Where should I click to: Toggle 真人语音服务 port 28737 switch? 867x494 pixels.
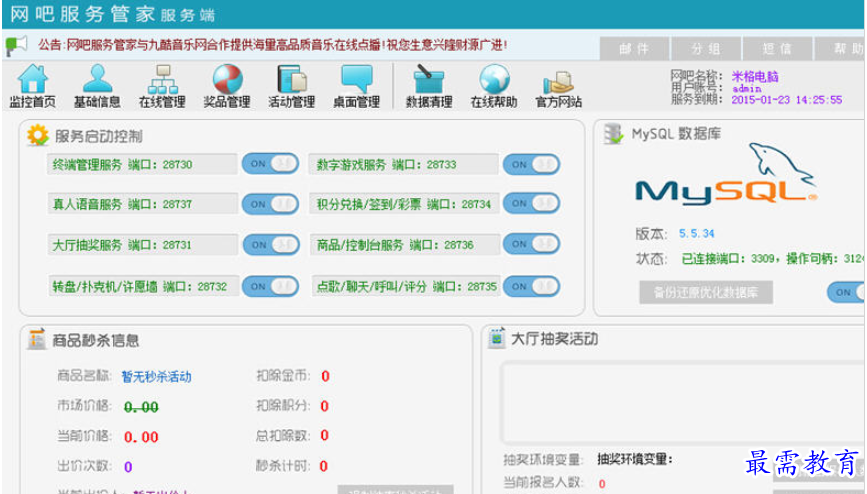tap(270, 204)
